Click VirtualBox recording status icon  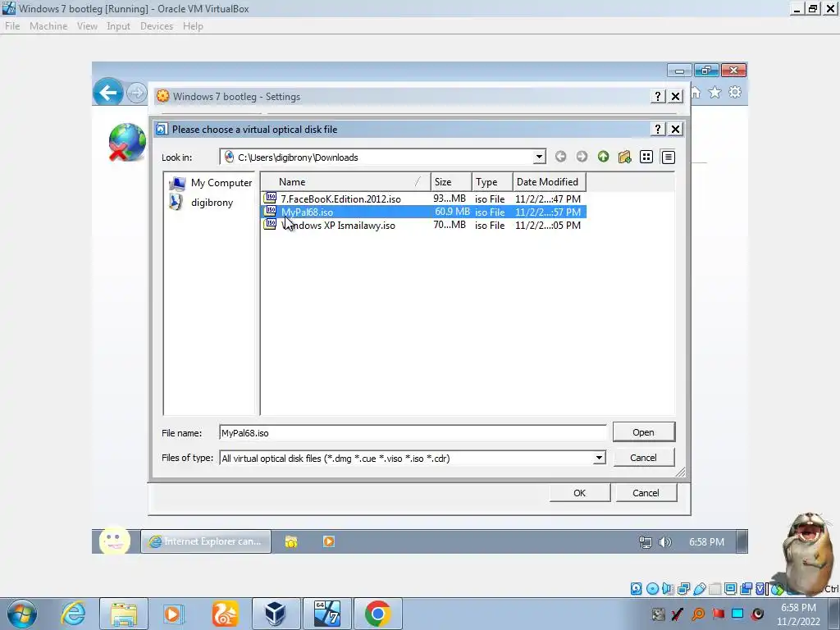tap(746, 589)
